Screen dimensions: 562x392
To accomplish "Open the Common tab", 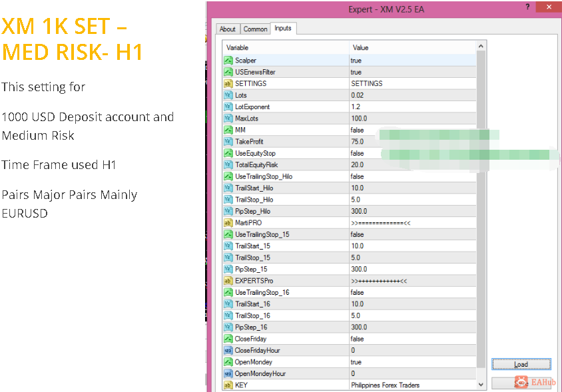I will 255,29.
